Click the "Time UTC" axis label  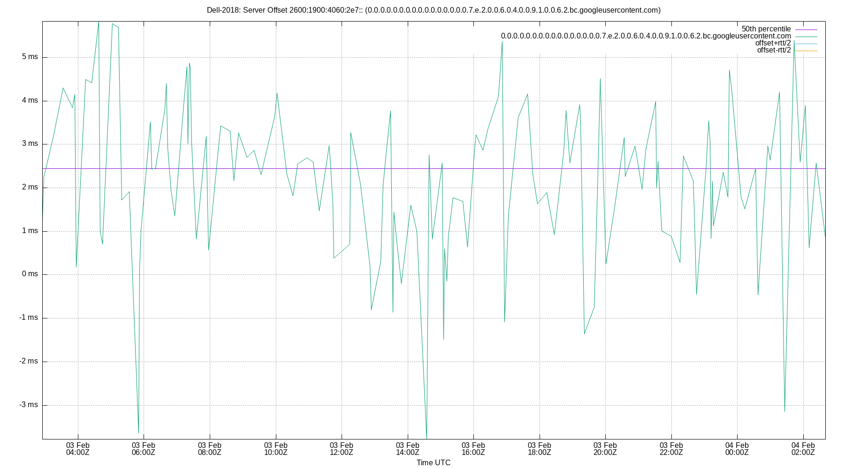(433, 462)
